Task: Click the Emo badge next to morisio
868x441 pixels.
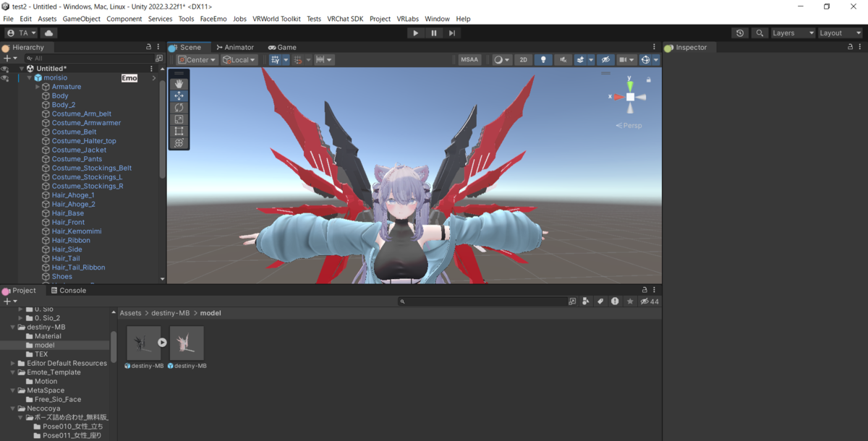Action: click(129, 78)
